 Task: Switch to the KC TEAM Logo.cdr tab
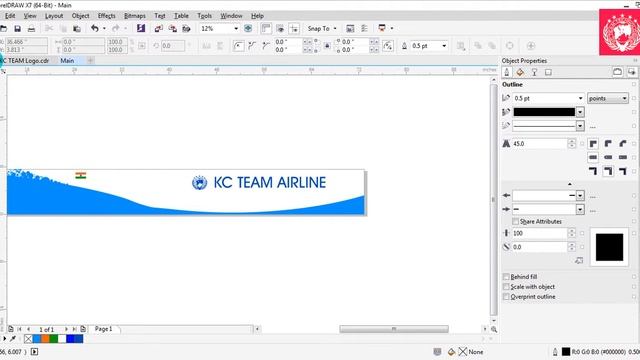25,60
